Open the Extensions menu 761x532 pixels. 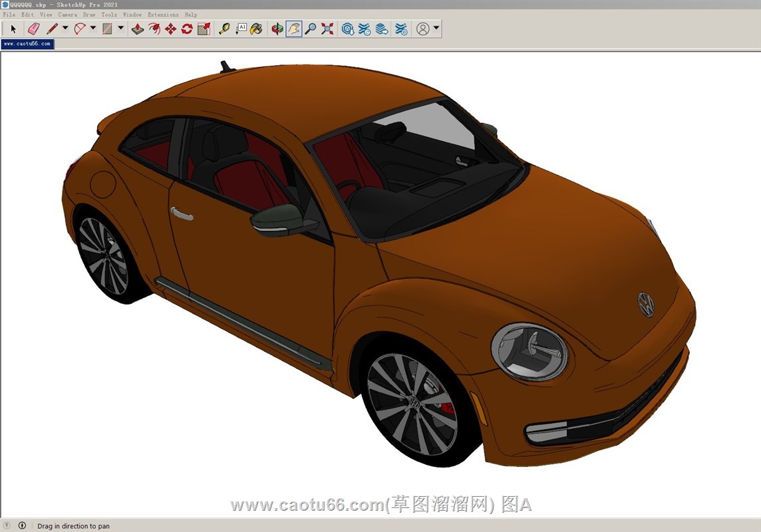click(163, 14)
